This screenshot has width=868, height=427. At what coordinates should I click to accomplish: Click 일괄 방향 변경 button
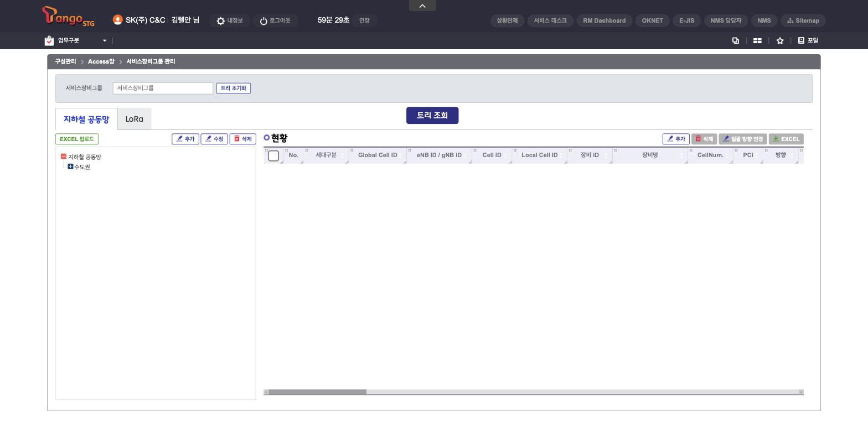[x=743, y=139]
